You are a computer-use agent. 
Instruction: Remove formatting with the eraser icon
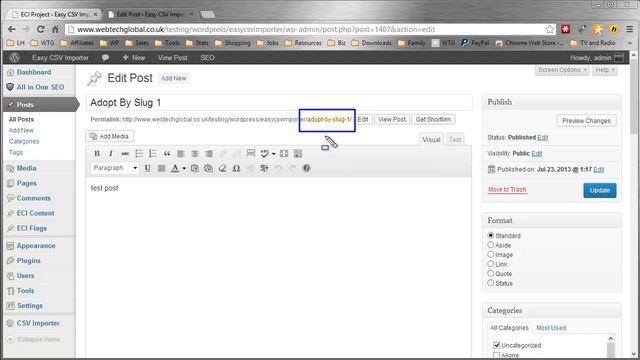tap(222, 168)
